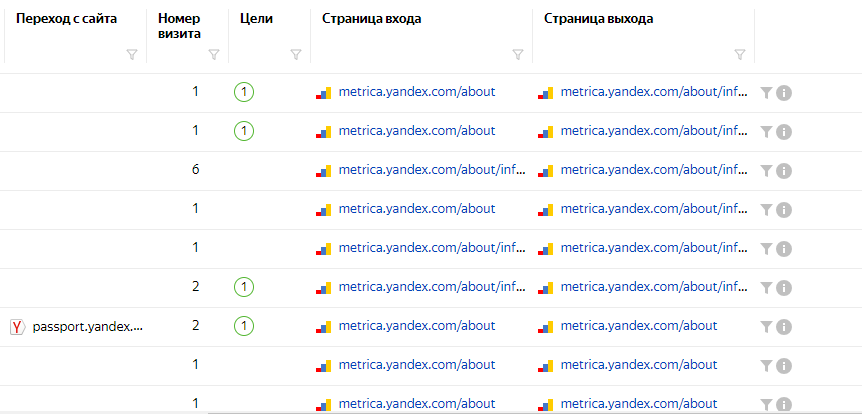Sort by Переход с сайта header

pos(67,19)
